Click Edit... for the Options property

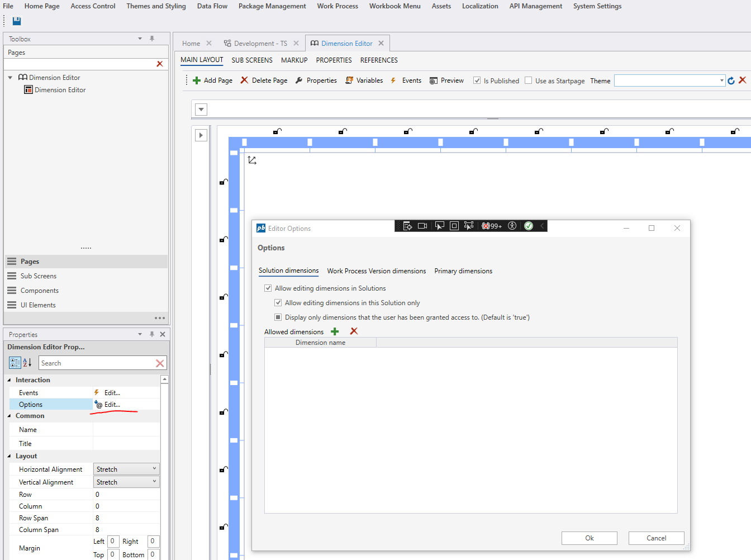pyautogui.click(x=112, y=405)
